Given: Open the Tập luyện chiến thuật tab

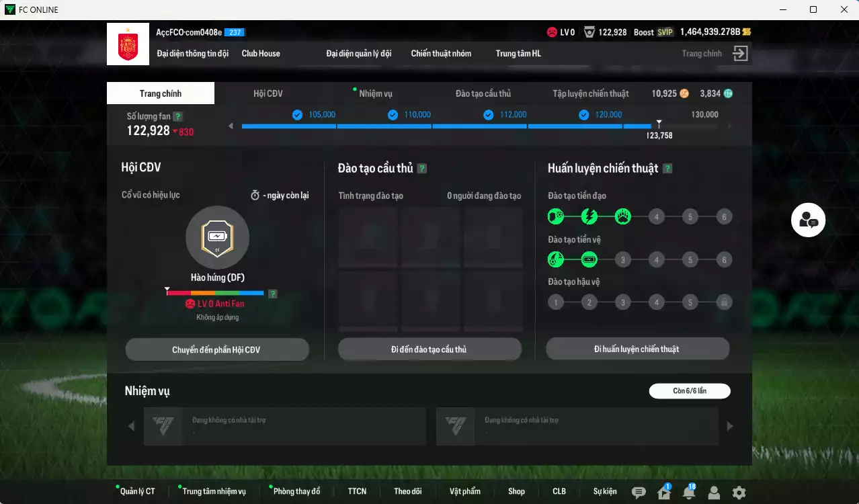Looking at the screenshot, I should [x=590, y=93].
